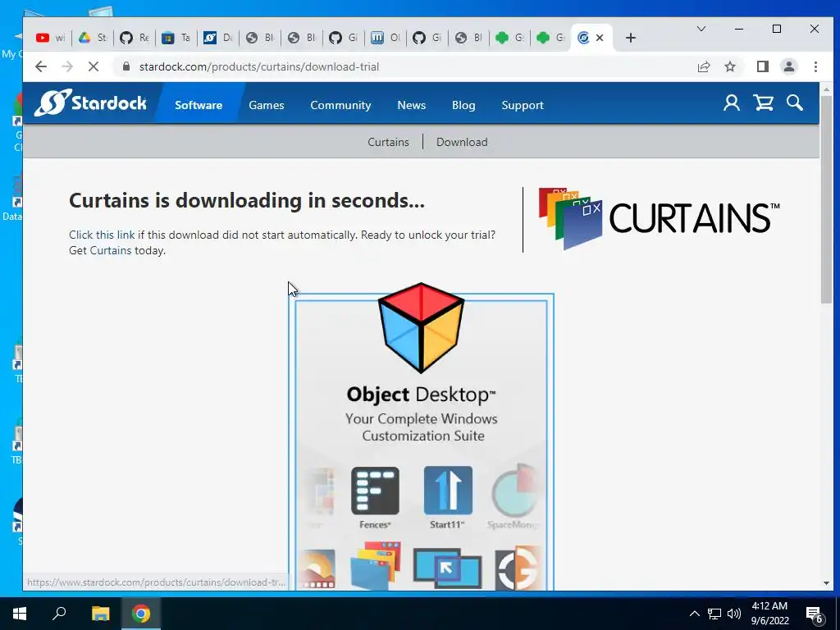Screen dimensions: 840x630
Task: Click the scrollbar down arrow
Action: point(826,583)
